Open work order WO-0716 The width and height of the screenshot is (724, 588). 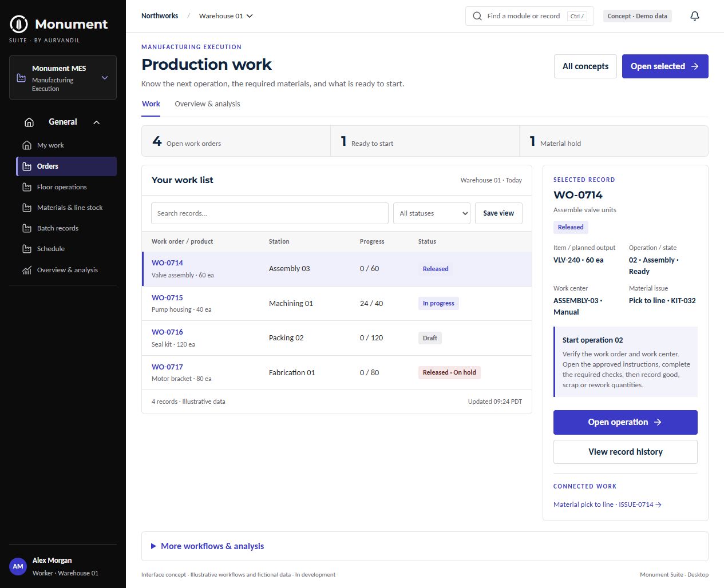click(167, 332)
